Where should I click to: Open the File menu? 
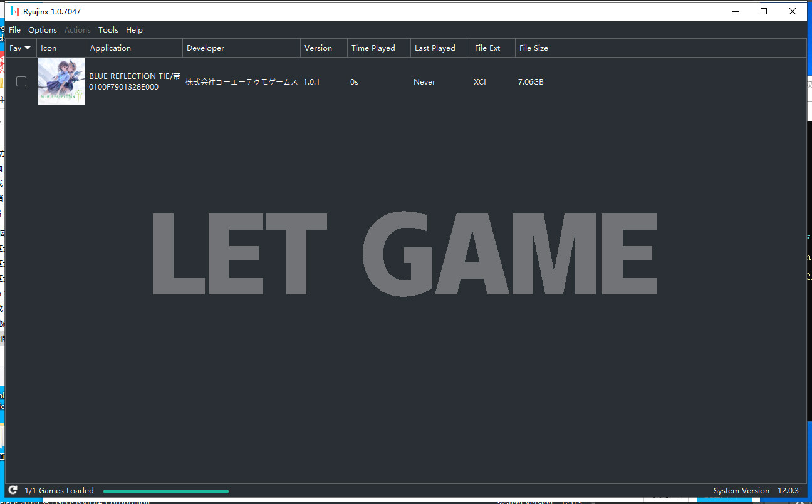pyautogui.click(x=14, y=29)
